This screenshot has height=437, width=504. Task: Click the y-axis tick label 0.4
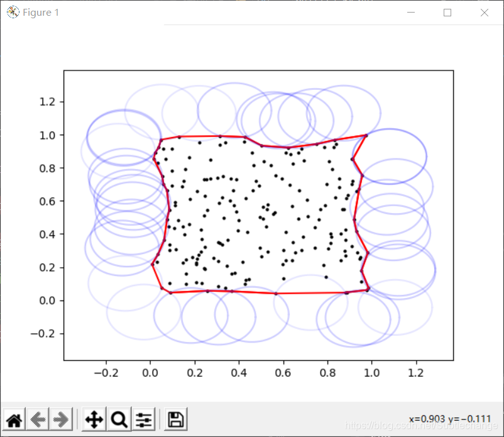point(47,235)
